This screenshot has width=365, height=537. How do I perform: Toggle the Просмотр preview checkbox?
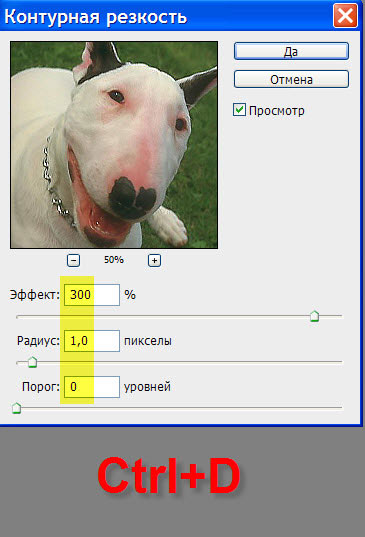(x=239, y=110)
